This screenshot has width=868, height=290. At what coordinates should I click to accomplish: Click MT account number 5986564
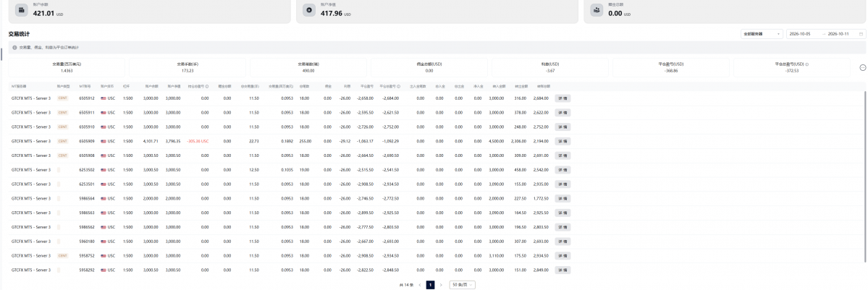[87, 198]
